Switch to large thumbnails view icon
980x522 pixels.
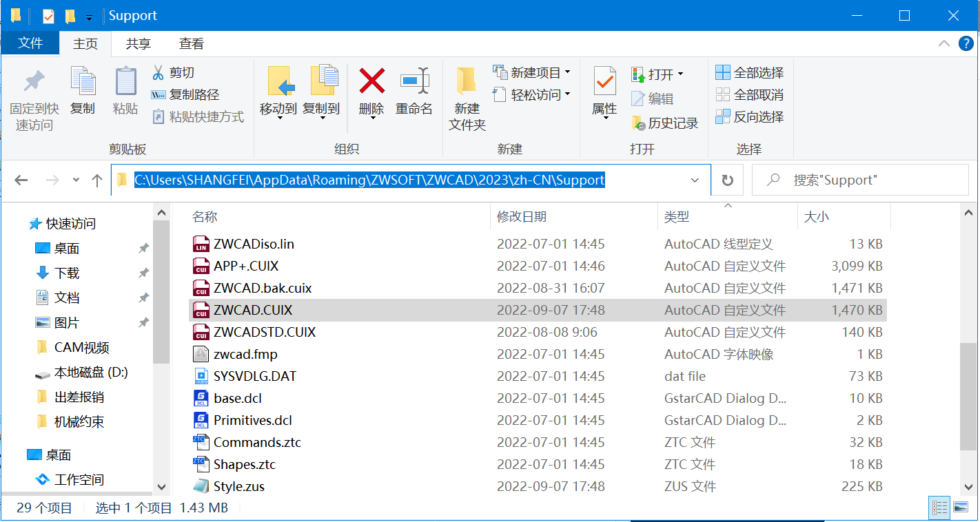point(961,508)
